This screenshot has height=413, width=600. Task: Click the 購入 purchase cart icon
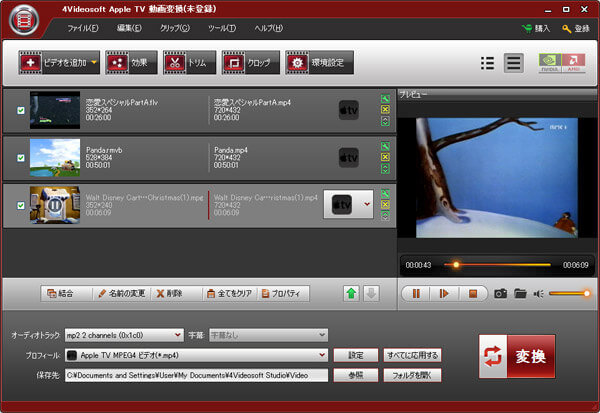(527, 28)
